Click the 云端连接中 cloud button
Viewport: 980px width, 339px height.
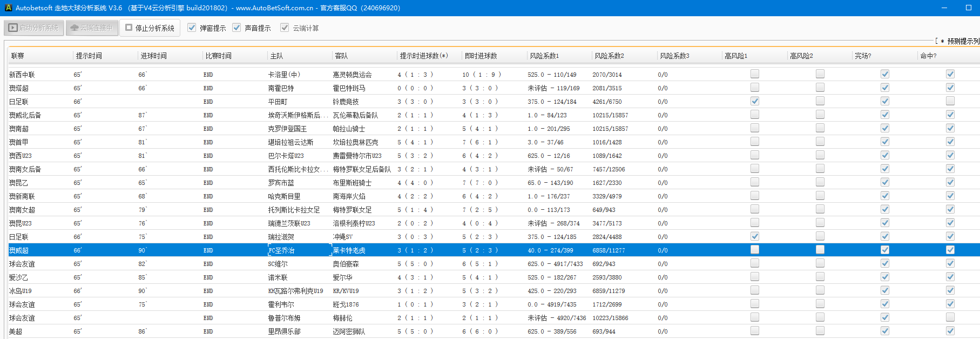coord(92,28)
